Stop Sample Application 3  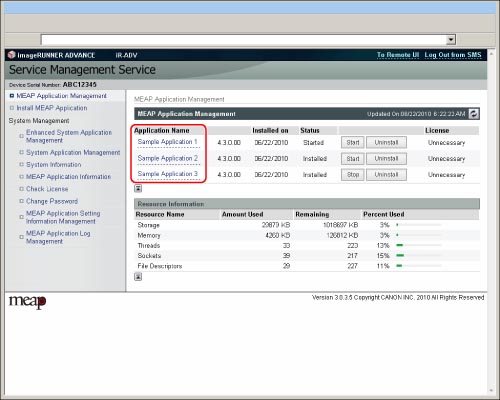click(353, 175)
